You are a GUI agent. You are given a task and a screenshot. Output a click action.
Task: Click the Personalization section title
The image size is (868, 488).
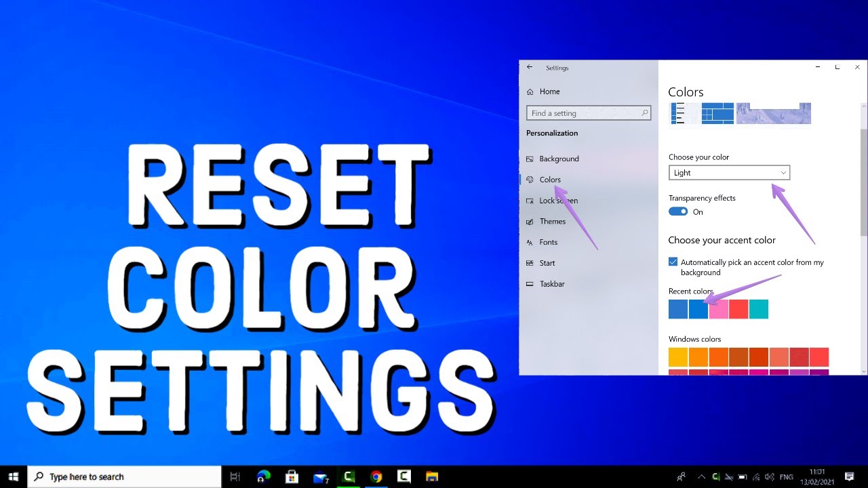[552, 133]
